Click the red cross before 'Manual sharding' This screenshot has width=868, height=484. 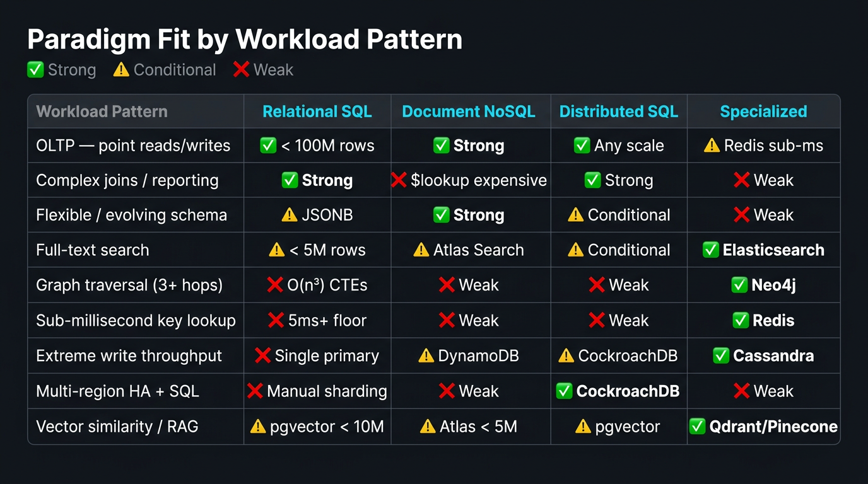tap(255, 391)
